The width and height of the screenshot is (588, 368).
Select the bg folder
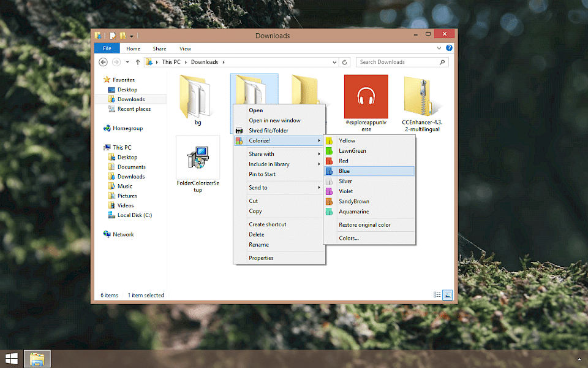[198, 100]
